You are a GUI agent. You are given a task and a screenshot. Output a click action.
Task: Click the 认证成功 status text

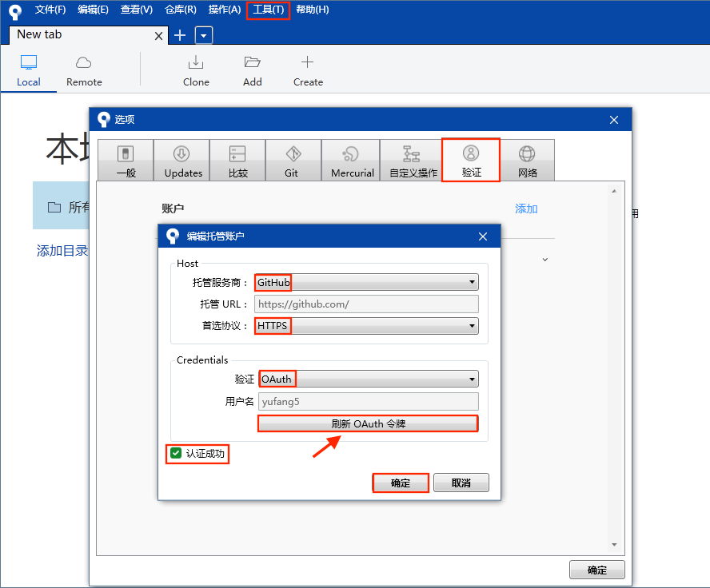coord(205,454)
